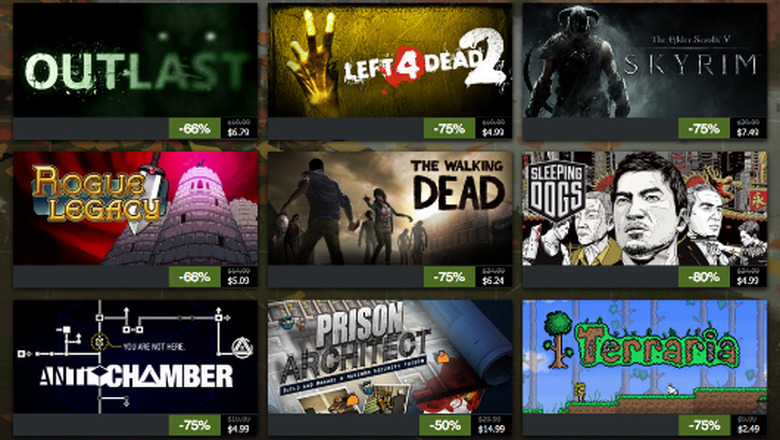Open the Prison Architect game tile
Viewport: 780px width, 440px height.
(390, 357)
